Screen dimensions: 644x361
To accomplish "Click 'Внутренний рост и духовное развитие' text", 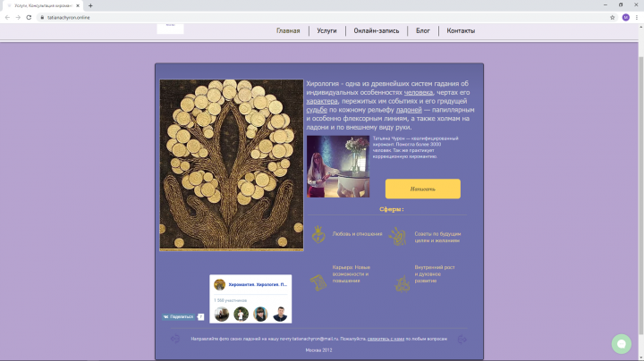I will pos(435,274).
